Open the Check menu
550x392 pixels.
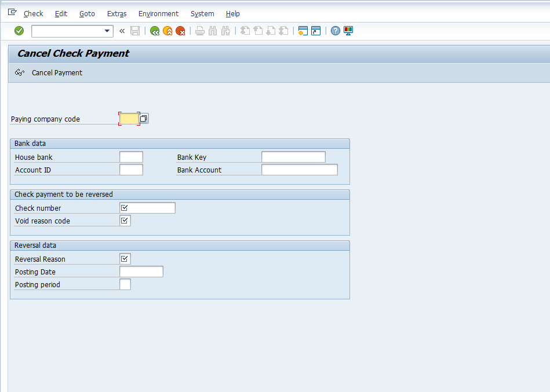33,14
